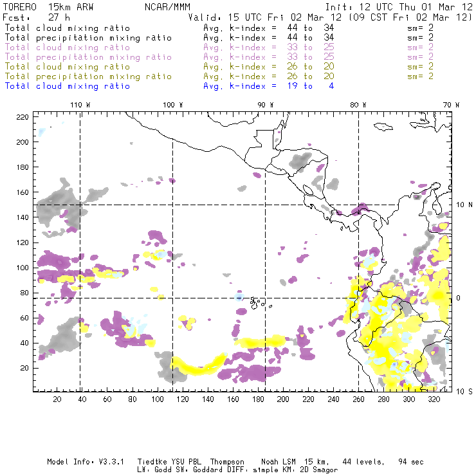This screenshot has height=476, width=476.
Task: Click the "2D Smagor" footer text
Action: coord(319,470)
